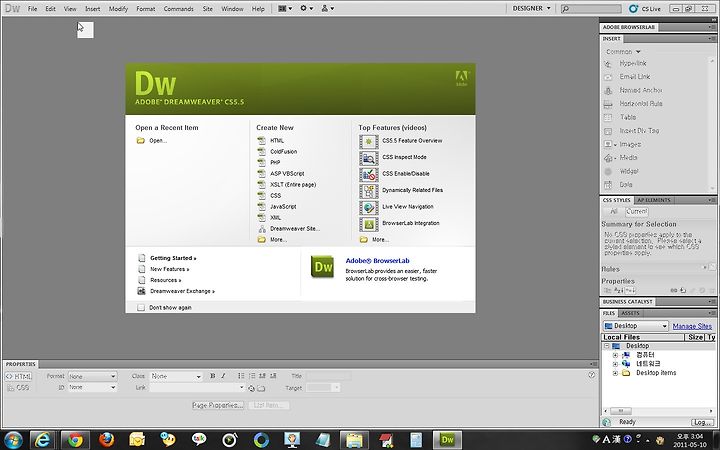720x450 pixels.
Task: Click the Manage Sites link
Action: (x=692, y=326)
